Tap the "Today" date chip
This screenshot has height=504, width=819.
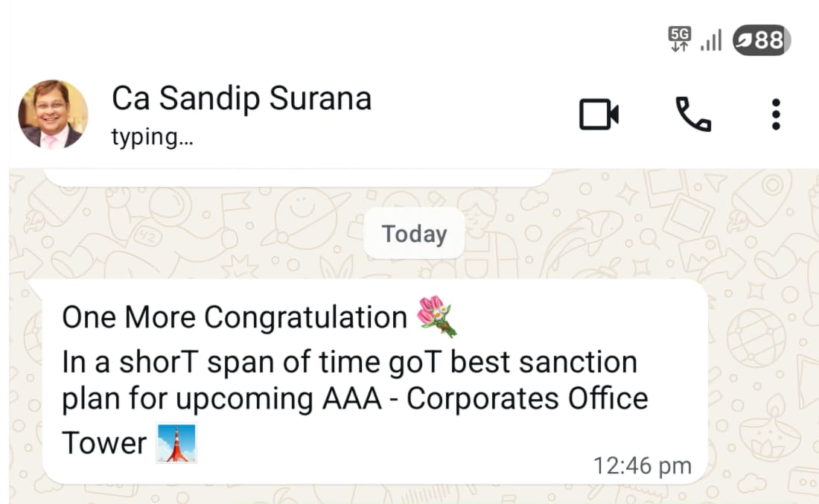click(x=414, y=234)
